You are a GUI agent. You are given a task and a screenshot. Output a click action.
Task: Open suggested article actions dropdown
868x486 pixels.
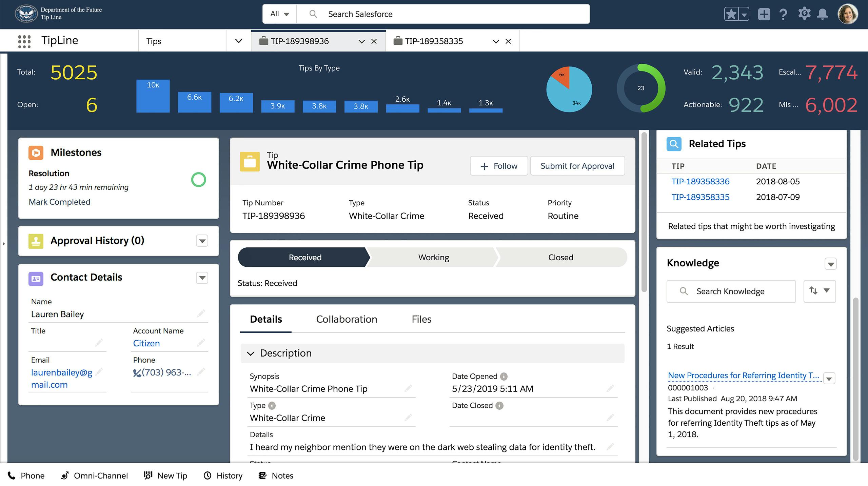(x=829, y=379)
